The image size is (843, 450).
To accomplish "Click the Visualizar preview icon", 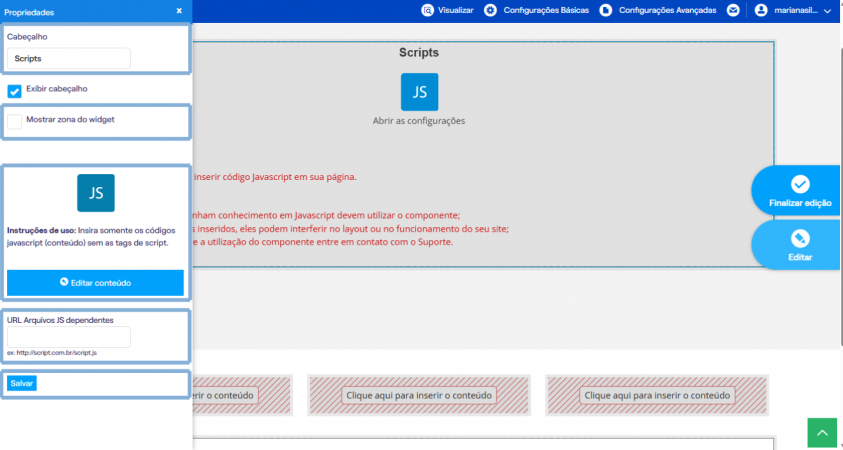I will point(427,10).
